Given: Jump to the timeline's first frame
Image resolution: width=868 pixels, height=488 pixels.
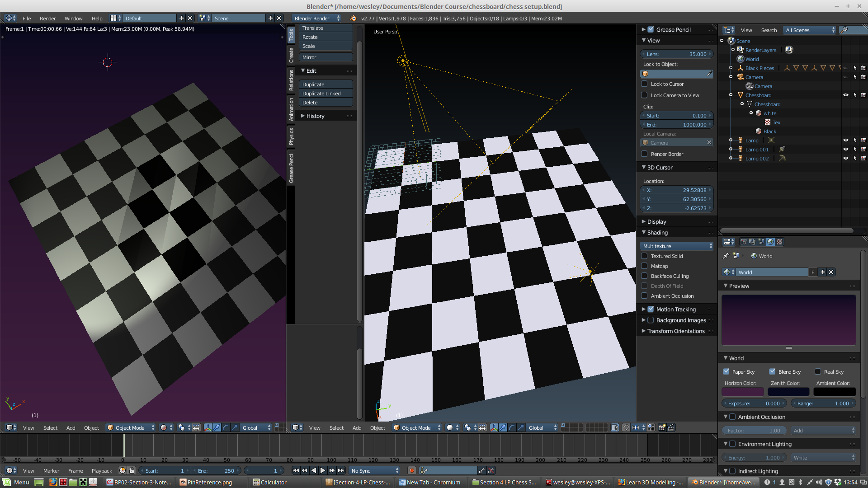Looking at the screenshot, I should 296,471.
